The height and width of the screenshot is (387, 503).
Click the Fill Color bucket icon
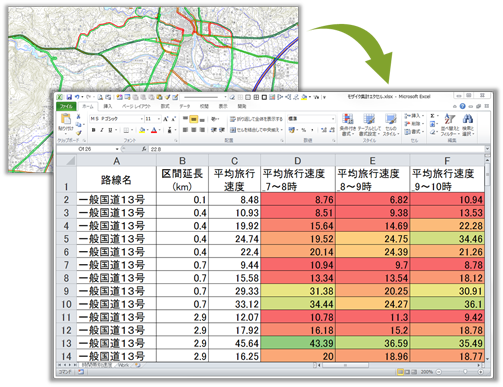tap(142, 130)
